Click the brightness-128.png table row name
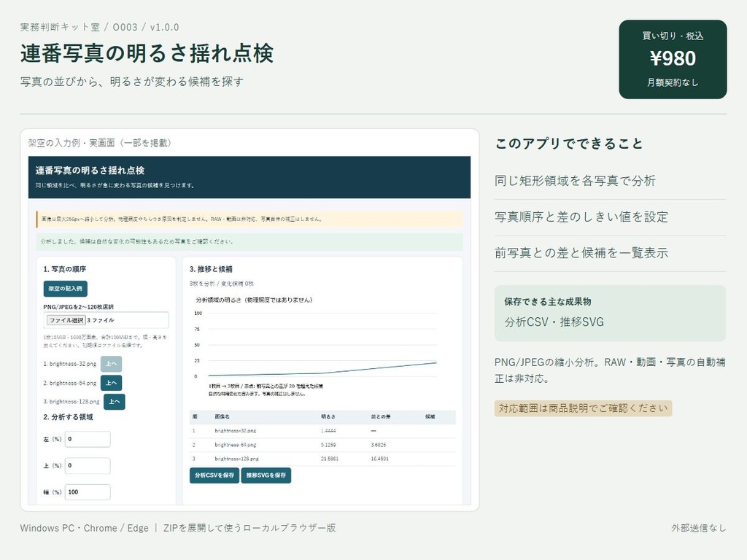The width and height of the screenshot is (747, 560). coord(237,459)
